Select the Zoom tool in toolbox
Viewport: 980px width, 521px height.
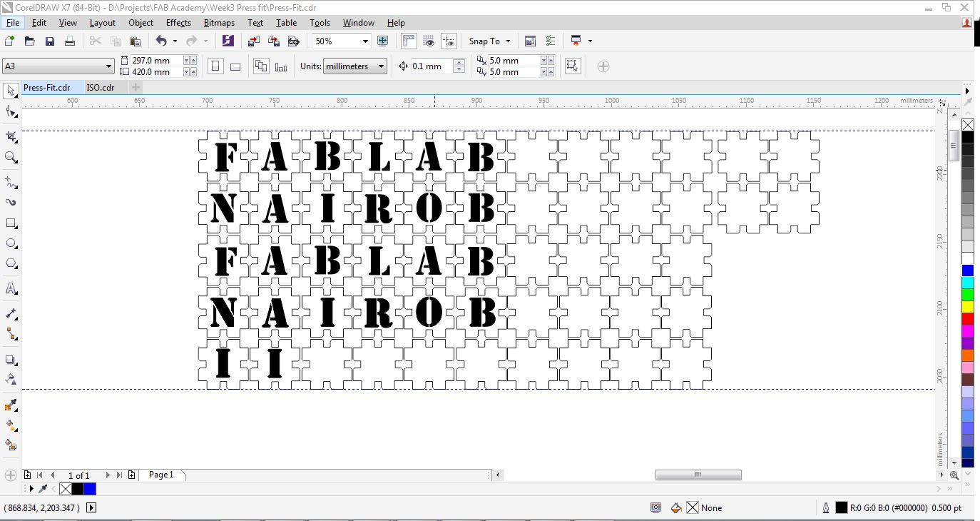[11, 157]
